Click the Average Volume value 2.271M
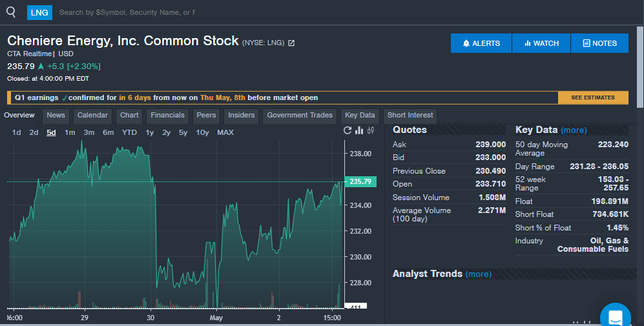Viewport: 644px width, 326px height. (x=492, y=210)
